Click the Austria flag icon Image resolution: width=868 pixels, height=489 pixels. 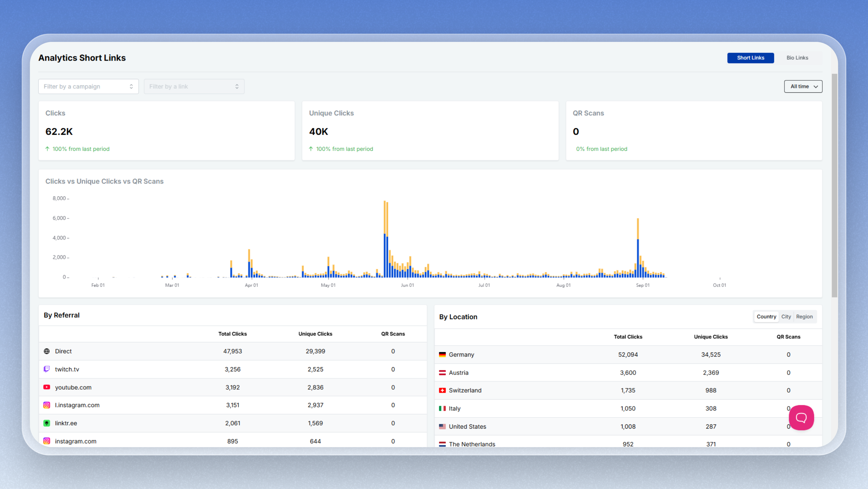tap(442, 372)
